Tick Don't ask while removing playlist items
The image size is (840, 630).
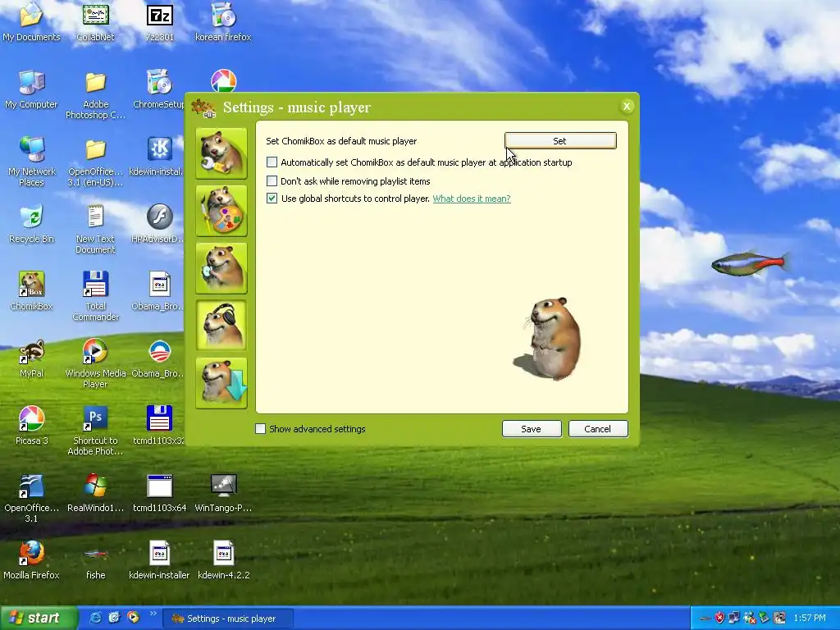272,181
